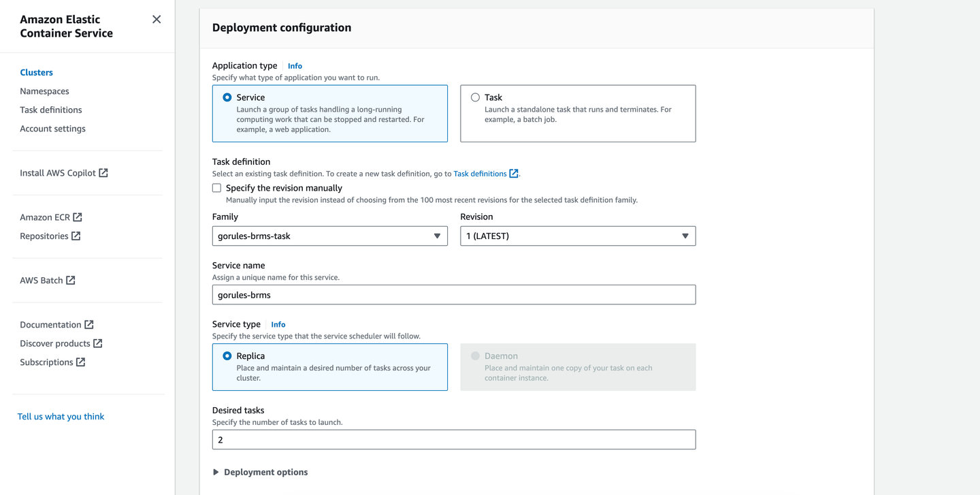Enable Specify the revision manually checkbox

[x=216, y=188]
